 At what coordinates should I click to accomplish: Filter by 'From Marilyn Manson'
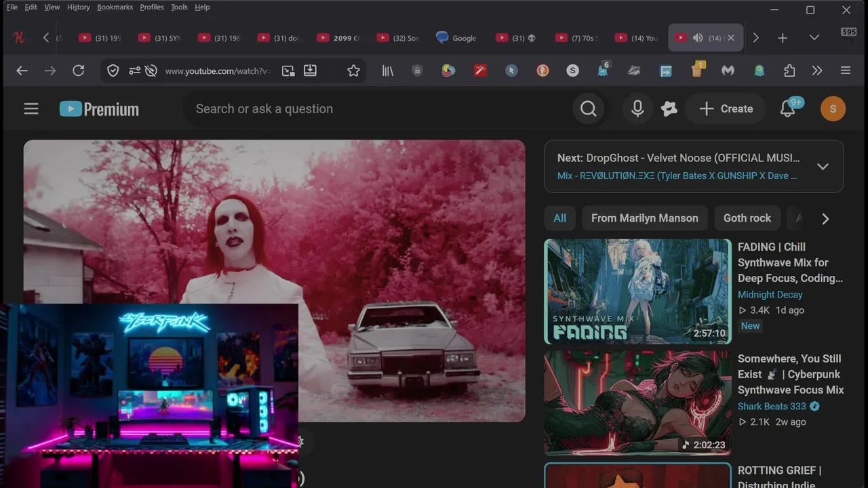pos(645,218)
